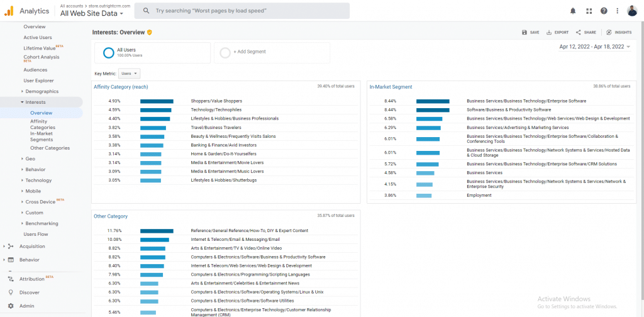Open User Explorer report
644x317 pixels.
[x=38, y=81]
